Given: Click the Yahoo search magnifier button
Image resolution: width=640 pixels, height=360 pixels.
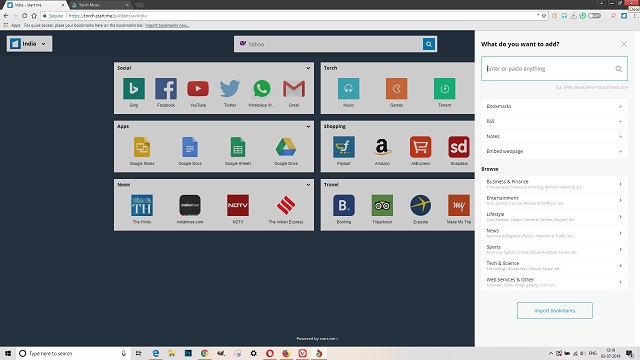Looking at the screenshot, I should 429,44.
